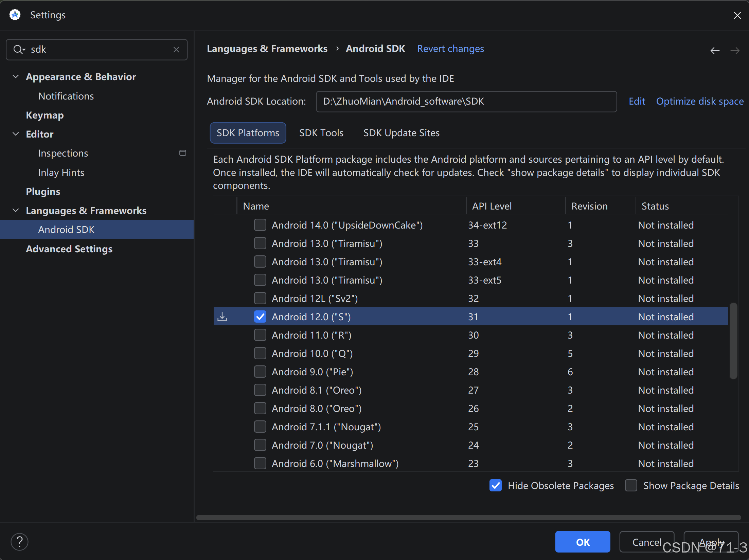Click the vertical scrollbar of platform list
Image resolution: width=749 pixels, height=560 pixels.
tap(733, 341)
